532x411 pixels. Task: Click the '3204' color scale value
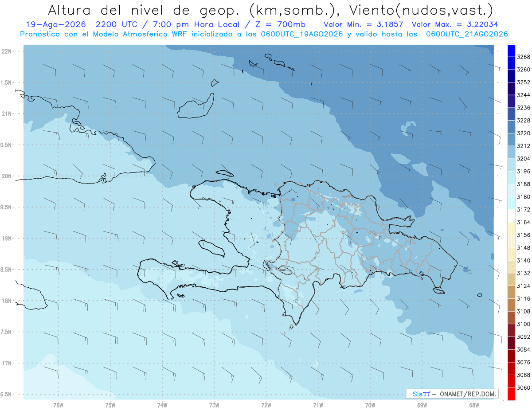coord(523,159)
